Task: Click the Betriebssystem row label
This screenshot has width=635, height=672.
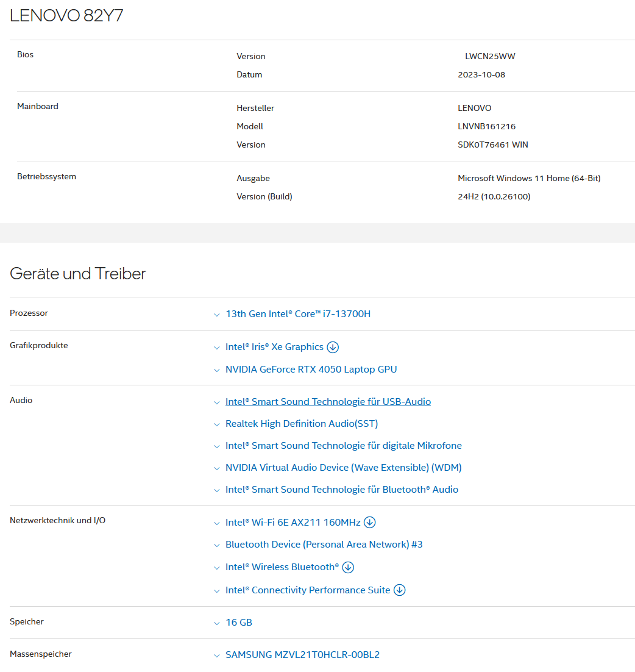Action: click(x=47, y=177)
